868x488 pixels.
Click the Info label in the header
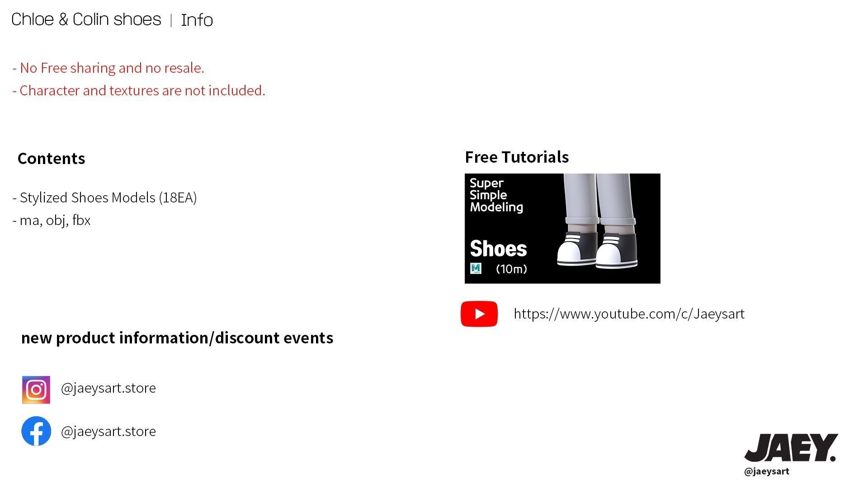tap(197, 20)
